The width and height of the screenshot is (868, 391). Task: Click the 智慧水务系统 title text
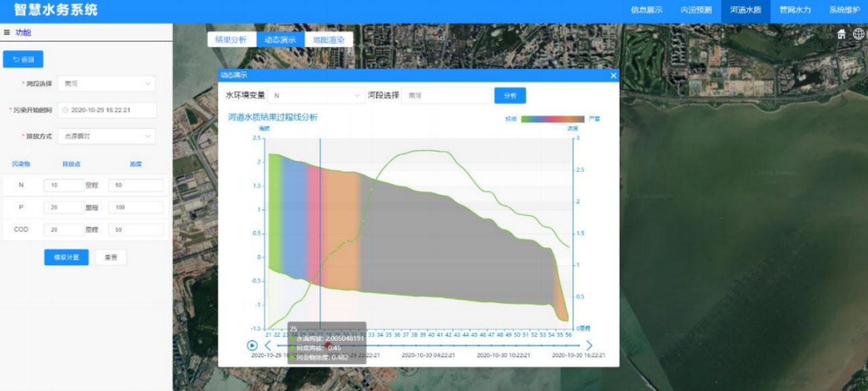56,10
